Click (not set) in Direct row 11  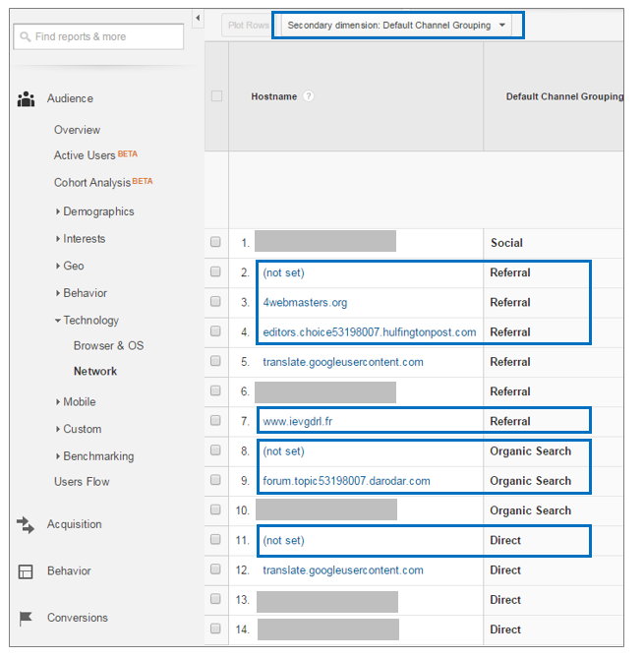[x=283, y=541]
